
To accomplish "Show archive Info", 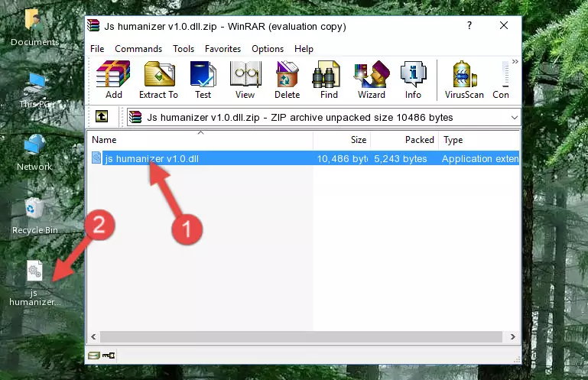I will (x=413, y=80).
